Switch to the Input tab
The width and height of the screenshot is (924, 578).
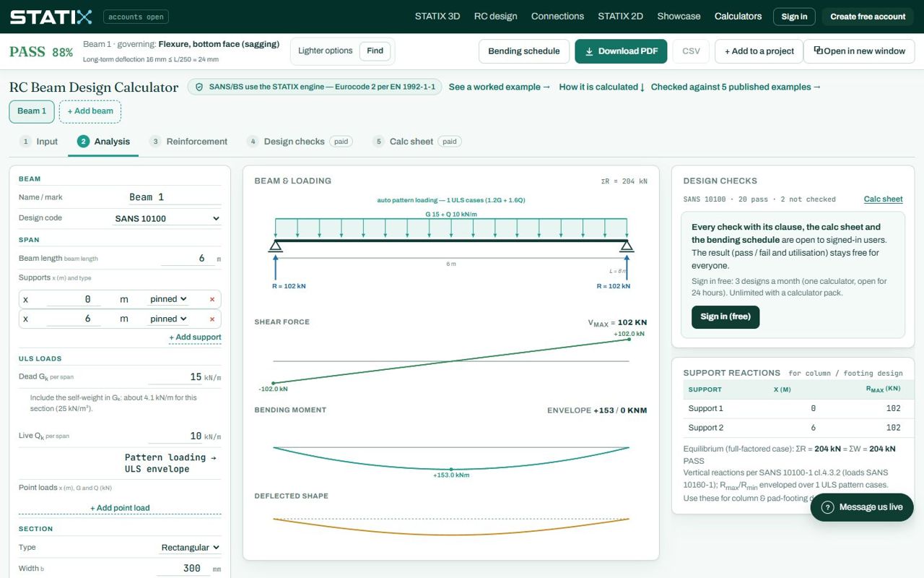pyautogui.click(x=39, y=142)
